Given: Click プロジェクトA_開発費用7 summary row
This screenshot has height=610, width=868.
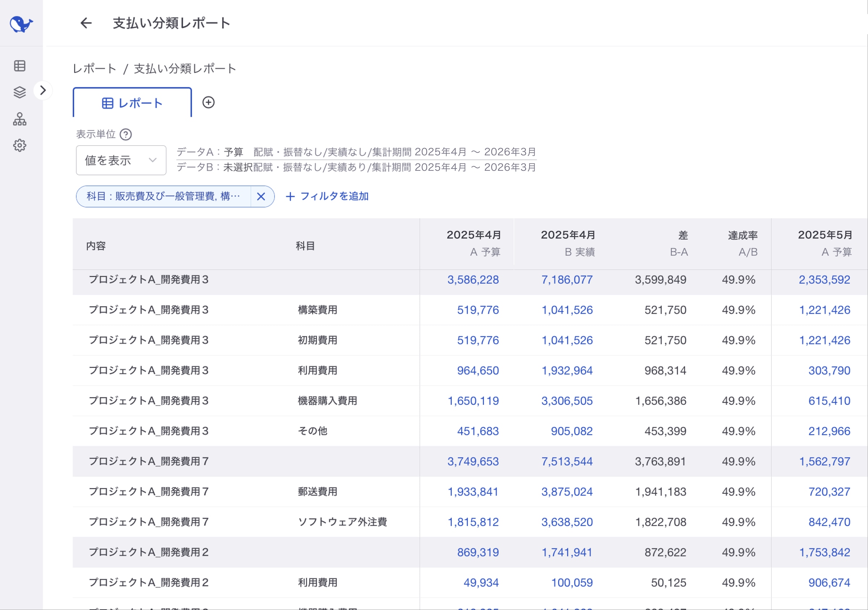Looking at the screenshot, I should pos(470,461).
